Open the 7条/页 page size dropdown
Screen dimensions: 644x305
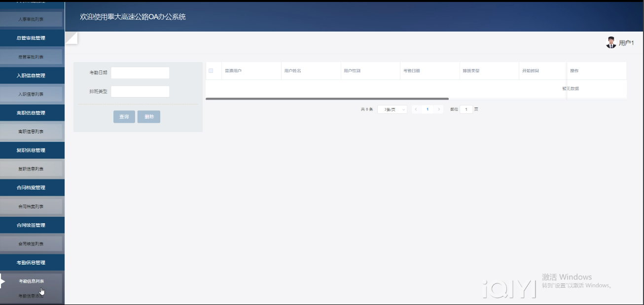pyautogui.click(x=392, y=109)
